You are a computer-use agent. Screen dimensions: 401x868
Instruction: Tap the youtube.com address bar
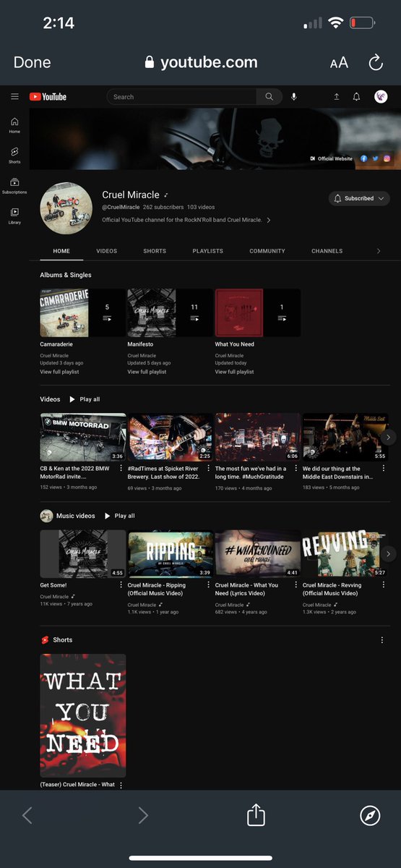[201, 63]
